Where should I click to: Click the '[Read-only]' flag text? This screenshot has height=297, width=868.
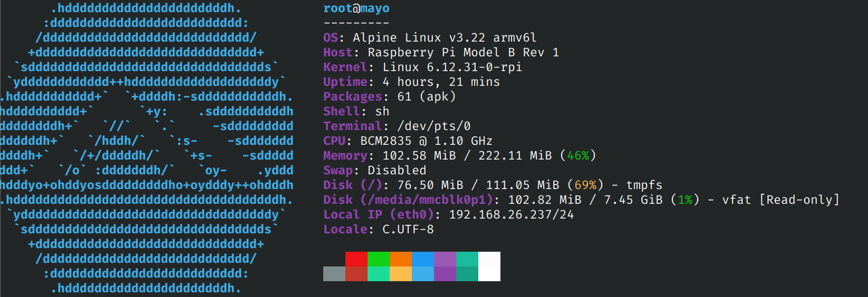click(x=799, y=200)
